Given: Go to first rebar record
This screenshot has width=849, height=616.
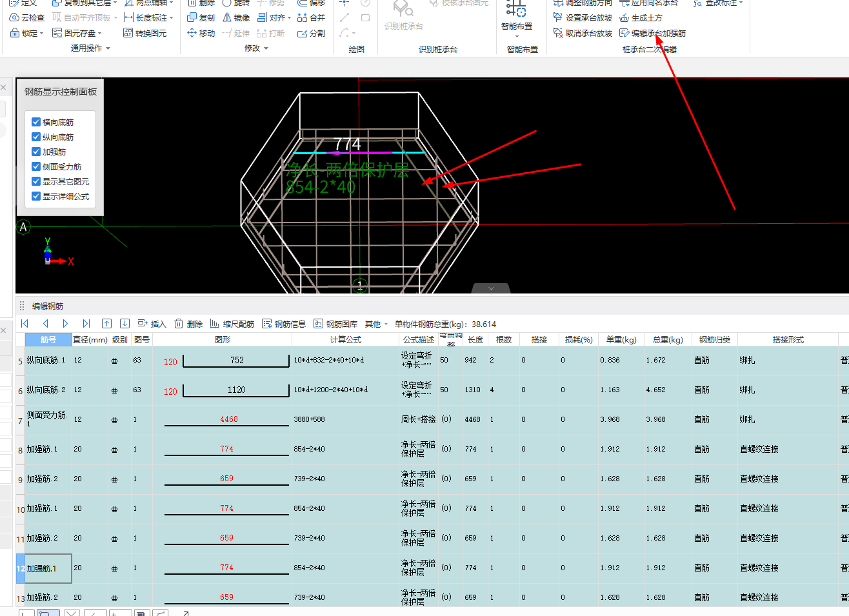Looking at the screenshot, I should pos(25,324).
